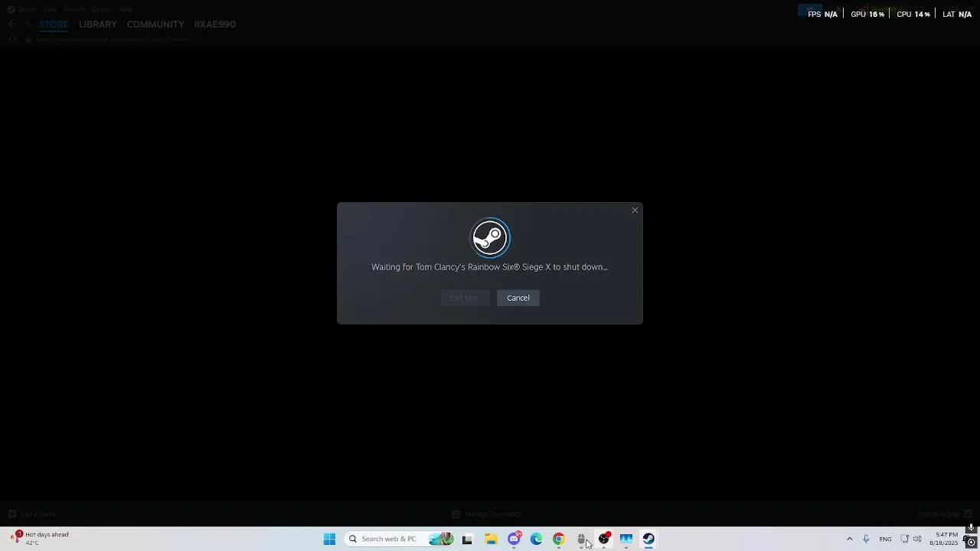
Task: Click the FPS N/A overlay readout
Action: click(822, 15)
